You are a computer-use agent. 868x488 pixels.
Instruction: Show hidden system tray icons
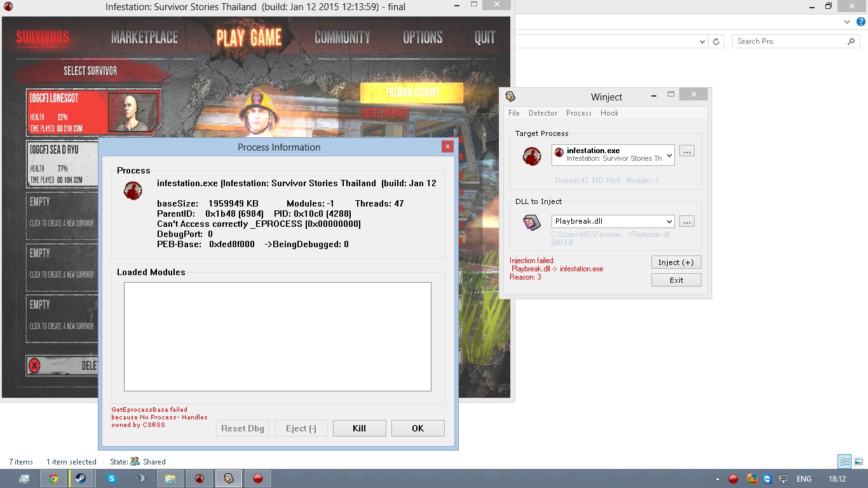[717, 479]
